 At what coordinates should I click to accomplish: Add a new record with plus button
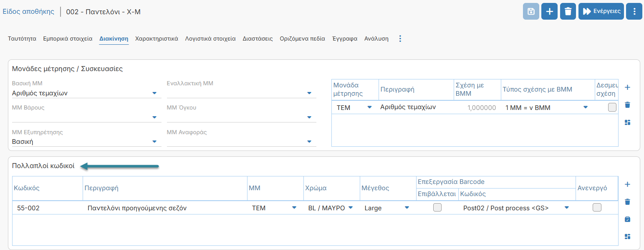tap(549, 11)
